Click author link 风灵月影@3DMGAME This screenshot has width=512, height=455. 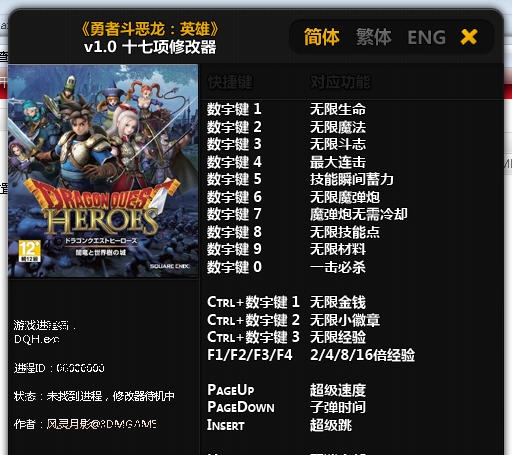click(x=101, y=424)
